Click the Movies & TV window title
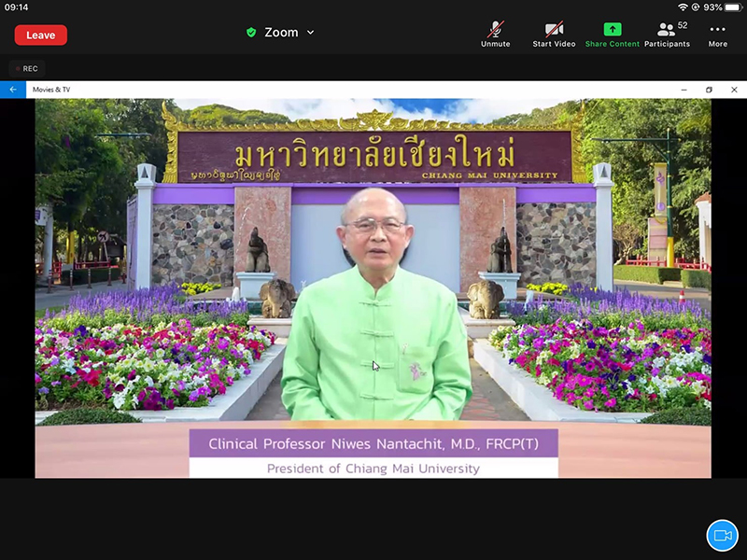 51,90
